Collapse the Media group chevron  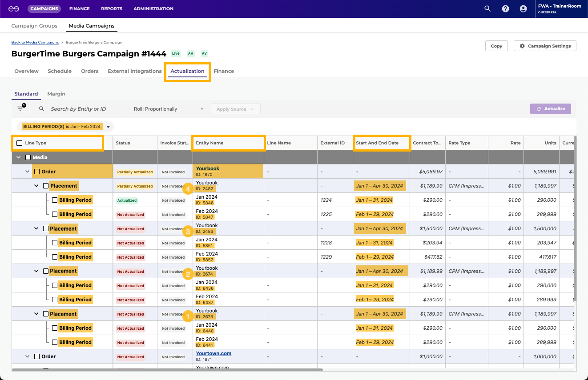point(19,157)
